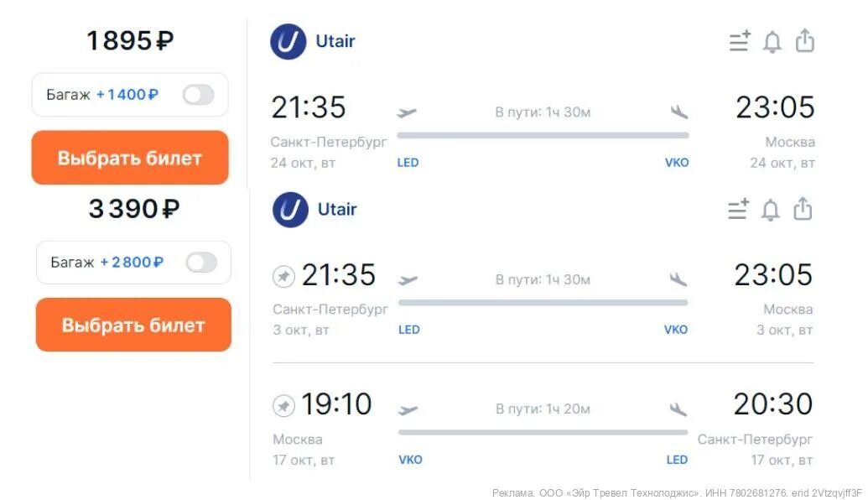The height and width of the screenshot is (500, 868).
Task: Open Utair airline name on first ticket
Action: click(x=335, y=42)
